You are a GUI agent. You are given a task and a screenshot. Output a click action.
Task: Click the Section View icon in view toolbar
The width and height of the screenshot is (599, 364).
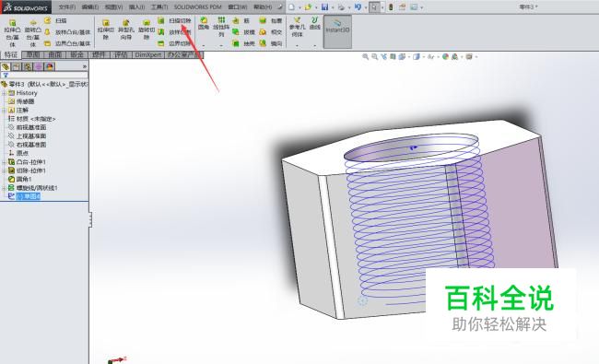pyautogui.click(x=393, y=56)
